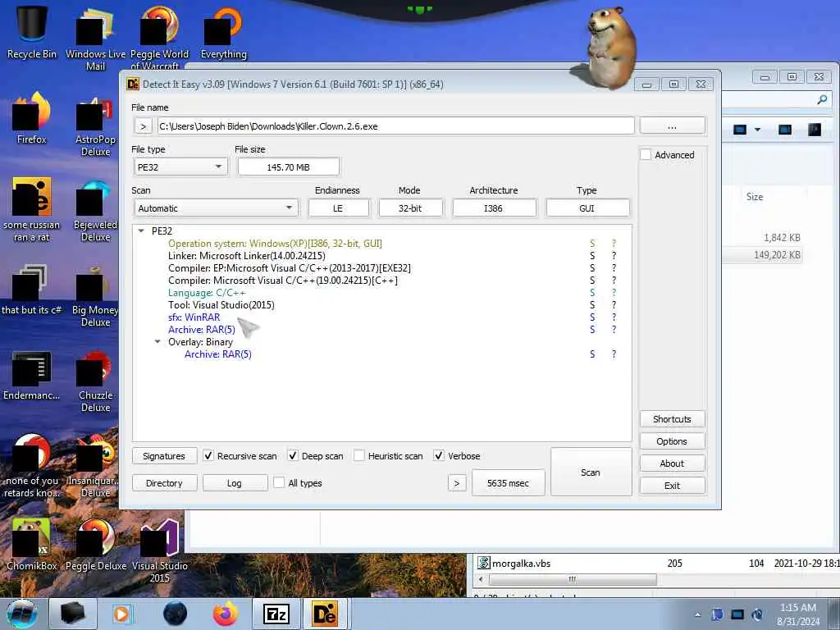The width and height of the screenshot is (840, 630).
Task: Select 'Linker: Microsoft Linker' result row
Action: [x=246, y=256]
